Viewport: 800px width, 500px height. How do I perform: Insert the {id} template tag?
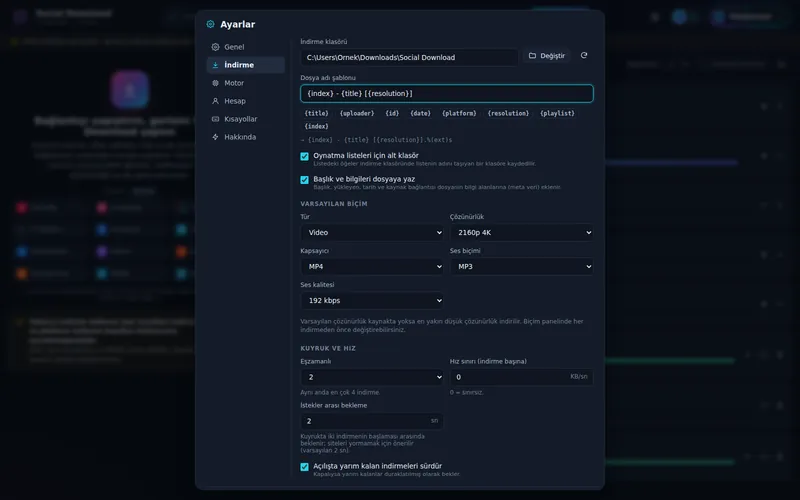pyautogui.click(x=392, y=113)
